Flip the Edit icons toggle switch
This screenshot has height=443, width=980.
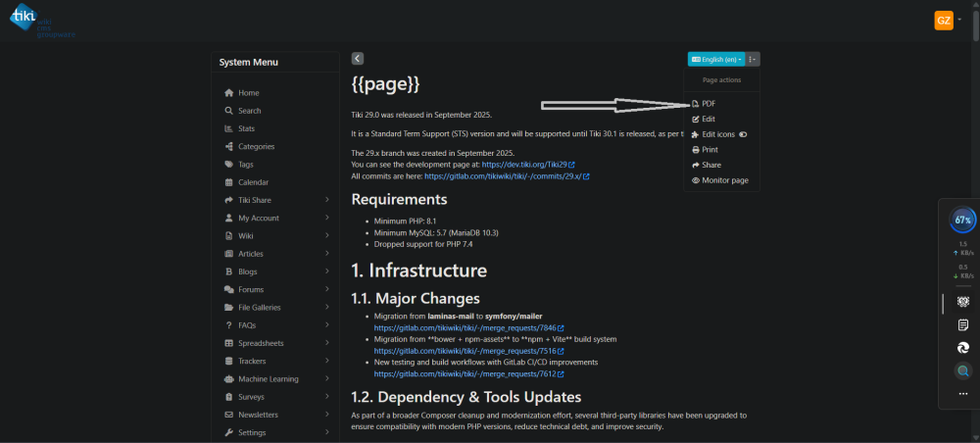click(x=743, y=134)
